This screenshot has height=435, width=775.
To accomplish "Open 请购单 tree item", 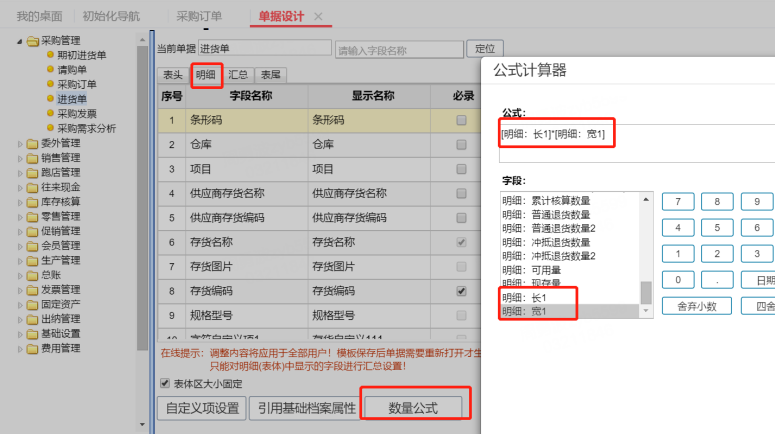I will 72,70.
